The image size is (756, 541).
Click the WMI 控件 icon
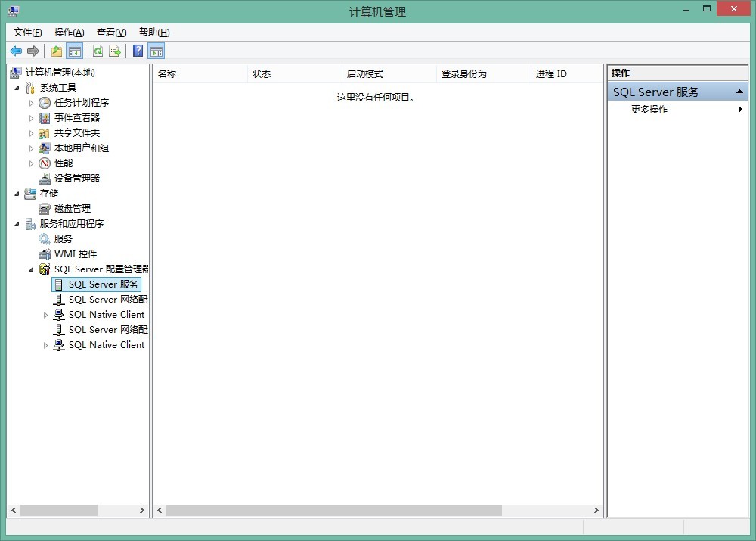tap(45, 253)
